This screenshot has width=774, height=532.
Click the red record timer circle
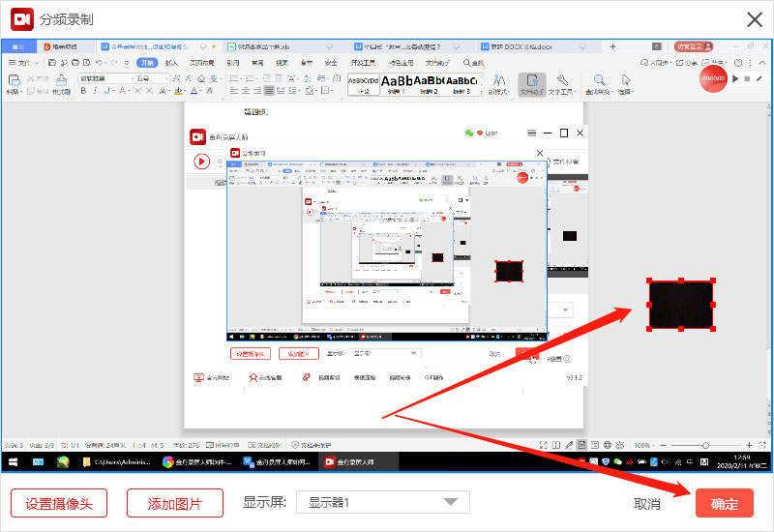point(713,79)
